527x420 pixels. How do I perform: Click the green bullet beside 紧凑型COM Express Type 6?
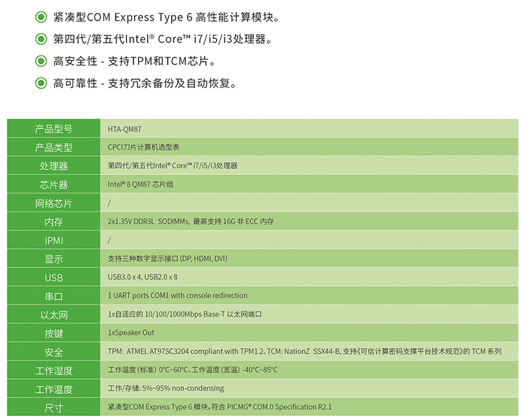(41, 17)
